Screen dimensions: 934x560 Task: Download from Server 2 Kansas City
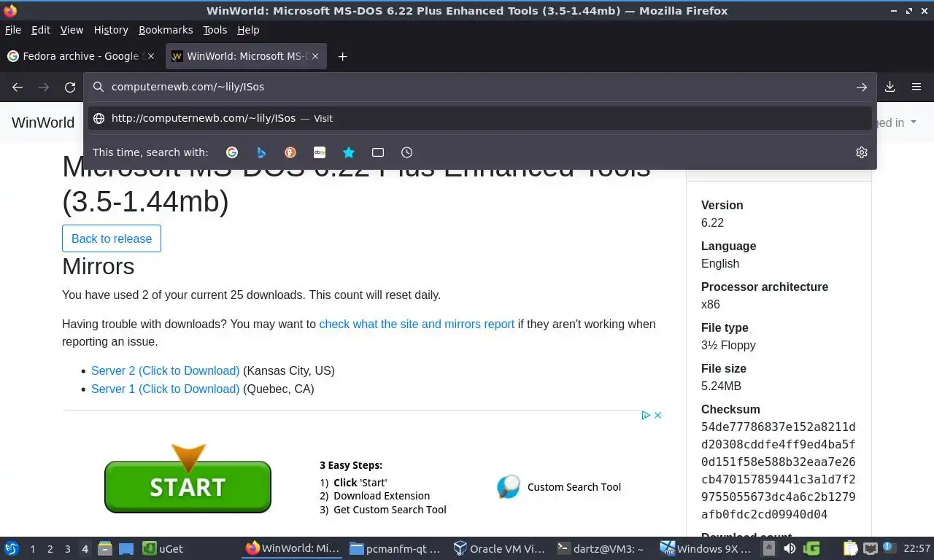click(x=165, y=370)
